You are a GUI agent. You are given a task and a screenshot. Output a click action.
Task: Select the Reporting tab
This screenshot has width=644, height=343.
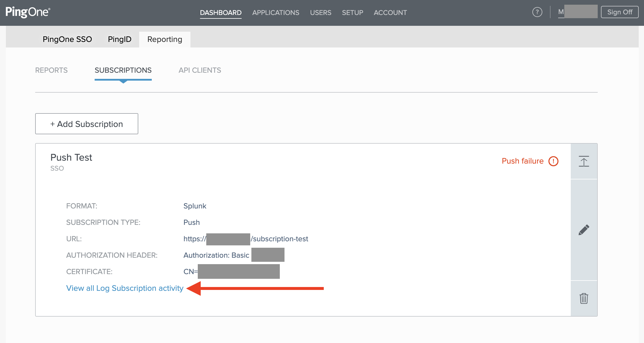165,39
